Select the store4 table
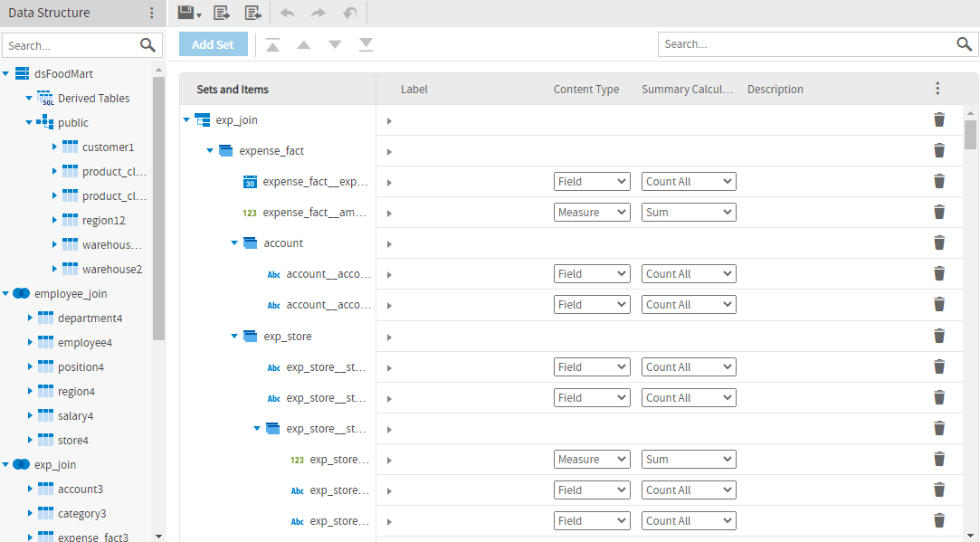 click(x=73, y=440)
